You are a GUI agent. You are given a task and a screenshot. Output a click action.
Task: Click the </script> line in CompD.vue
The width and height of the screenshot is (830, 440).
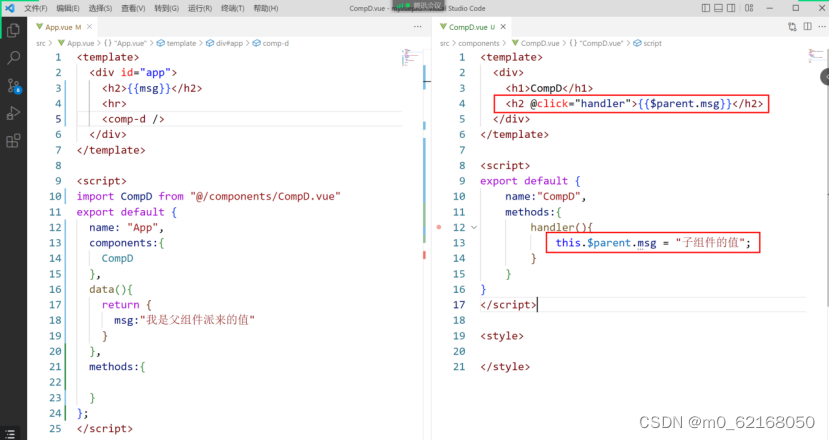[x=508, y=304]
